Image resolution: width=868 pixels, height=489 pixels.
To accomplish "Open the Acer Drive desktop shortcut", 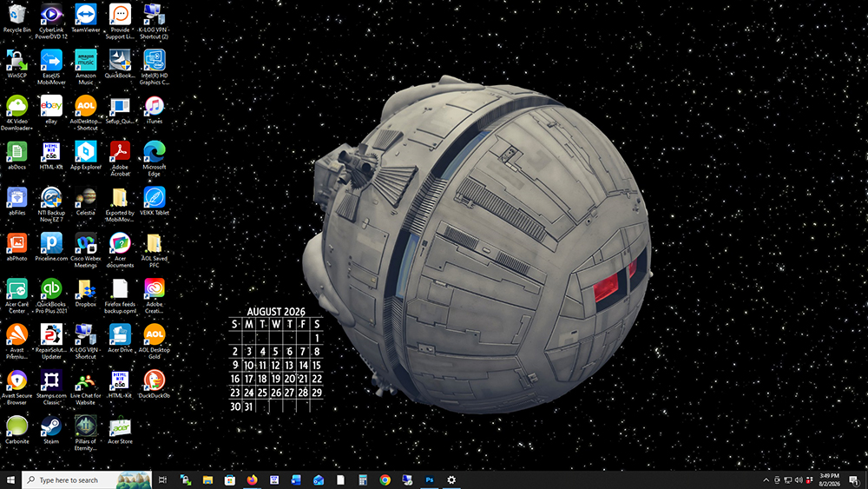I will tap(120, 339).
